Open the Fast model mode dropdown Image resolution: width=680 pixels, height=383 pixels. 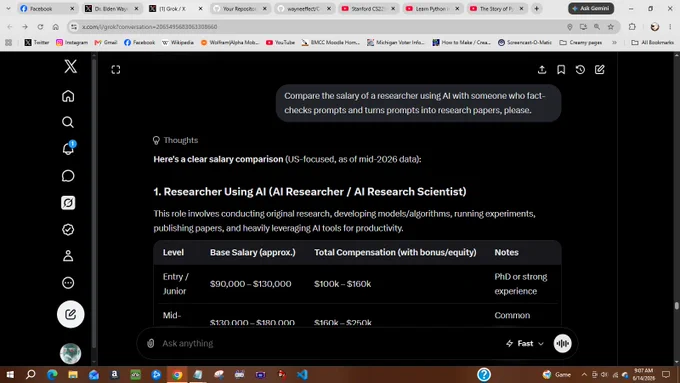(x=525, y=343)
